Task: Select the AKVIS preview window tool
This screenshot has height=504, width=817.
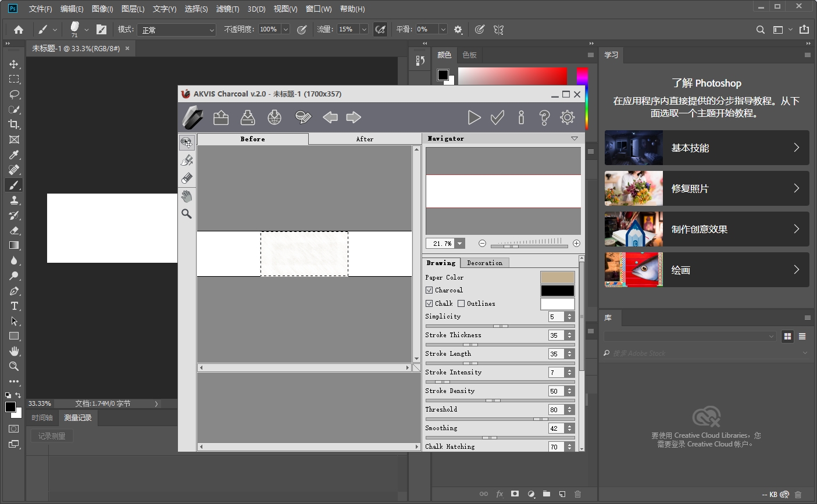Action: pyautogui.click(x=187, y=142)
